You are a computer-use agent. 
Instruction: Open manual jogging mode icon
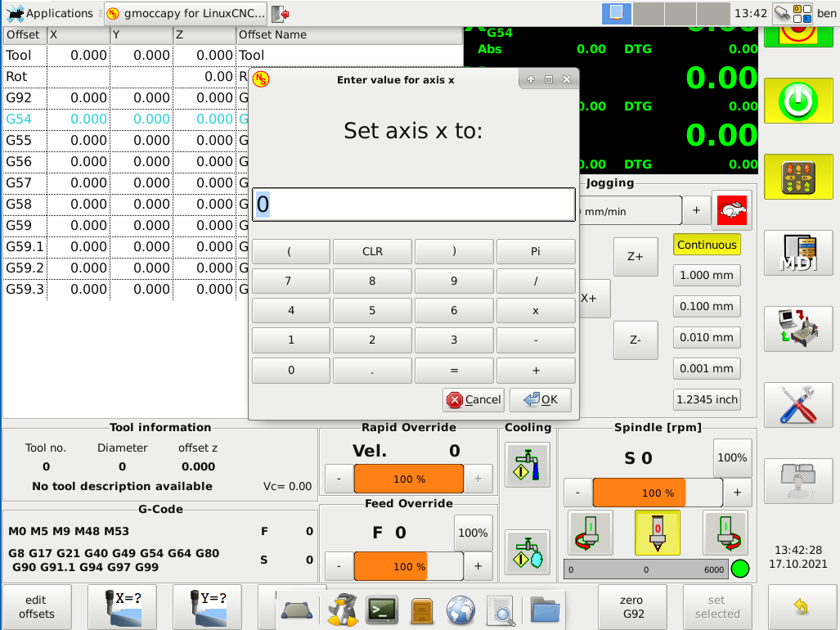coord(798,177)
